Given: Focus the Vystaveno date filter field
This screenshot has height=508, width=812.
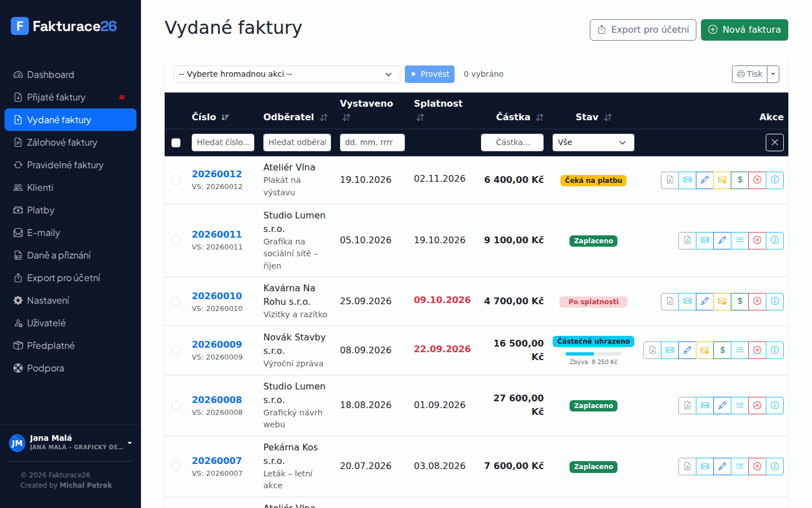Looking at the screenshot, I should (372, 142).
